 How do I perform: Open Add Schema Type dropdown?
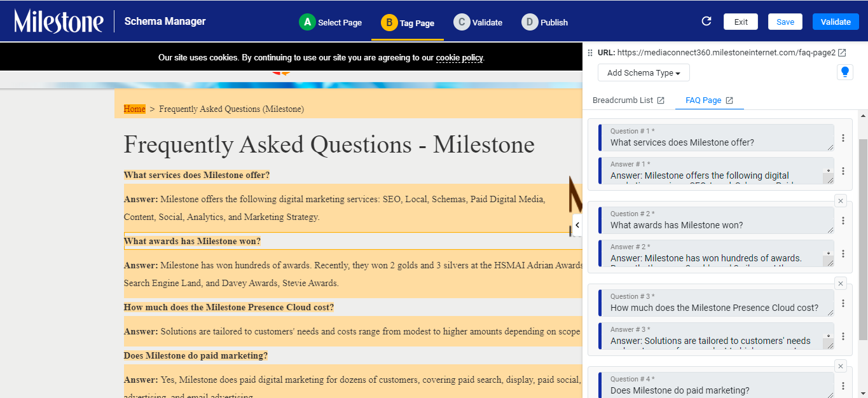(644, 72)
